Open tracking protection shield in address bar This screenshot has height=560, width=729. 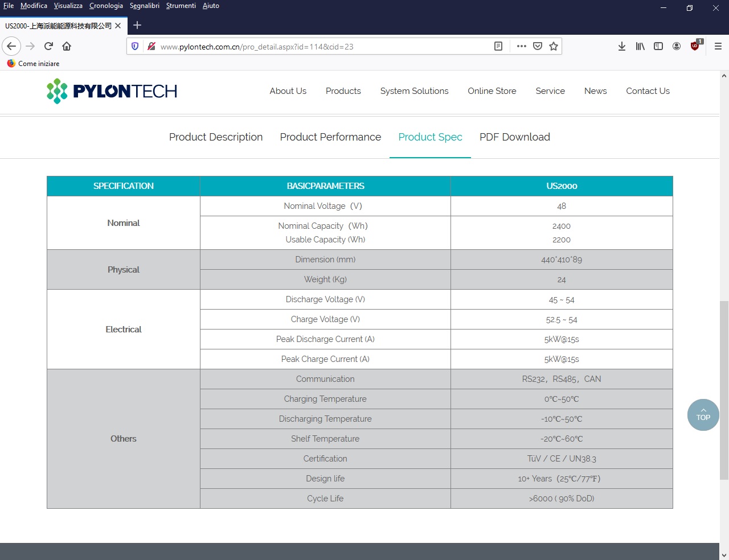135,46
